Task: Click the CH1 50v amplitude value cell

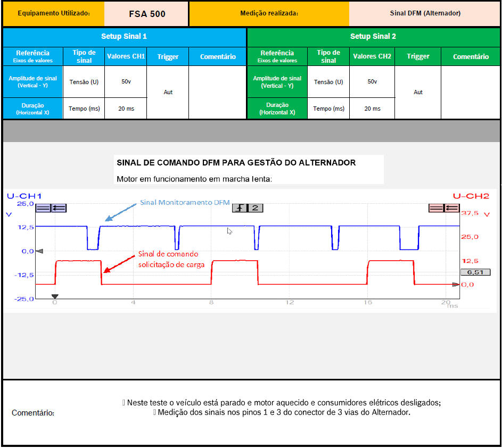Action: (126, 82)
